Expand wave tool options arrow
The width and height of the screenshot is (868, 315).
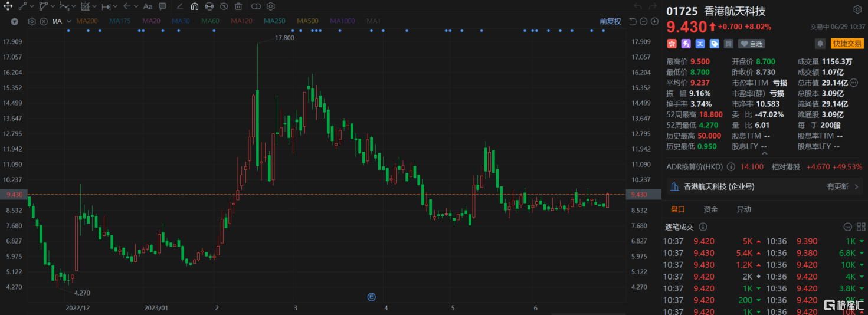point(73,6)
